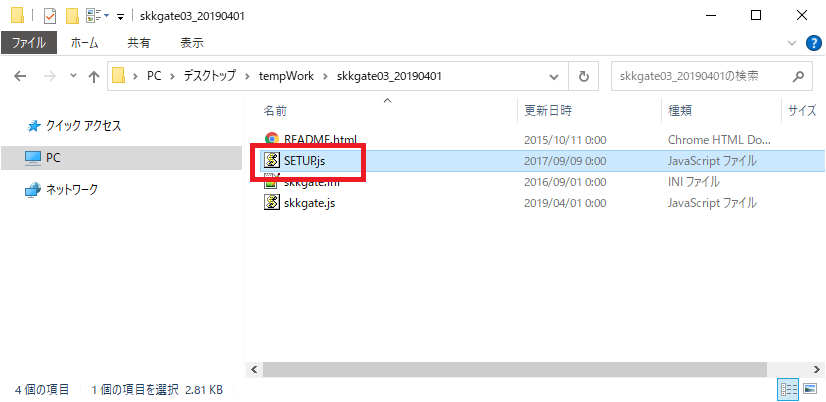Viewport: 826px width, 402px height.
Task: Select tempWork in the address breadcrumb
Action: [x=286, y=76]
